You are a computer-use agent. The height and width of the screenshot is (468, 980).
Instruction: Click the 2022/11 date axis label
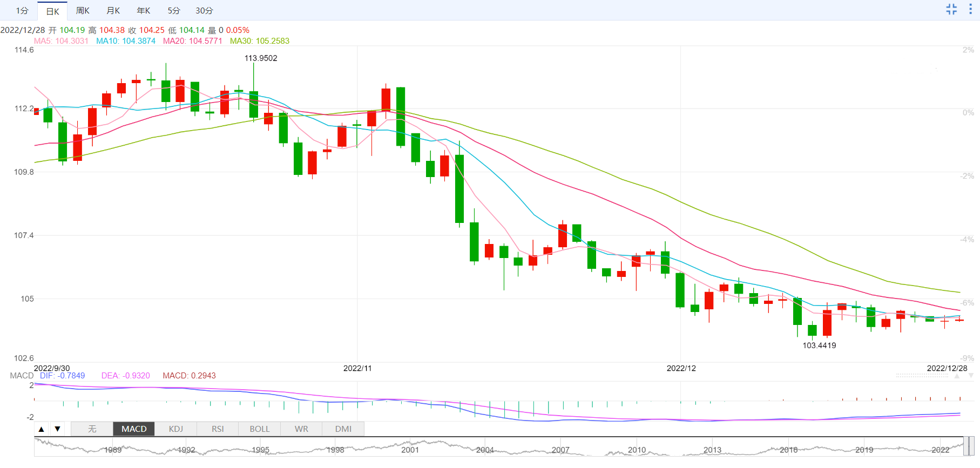coord(357,368)
